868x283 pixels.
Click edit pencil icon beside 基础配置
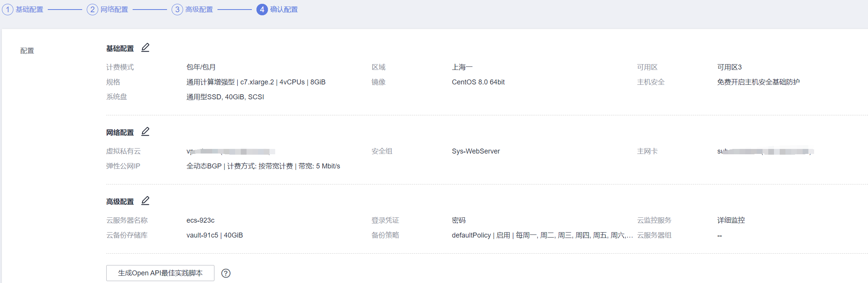(145, 48)
